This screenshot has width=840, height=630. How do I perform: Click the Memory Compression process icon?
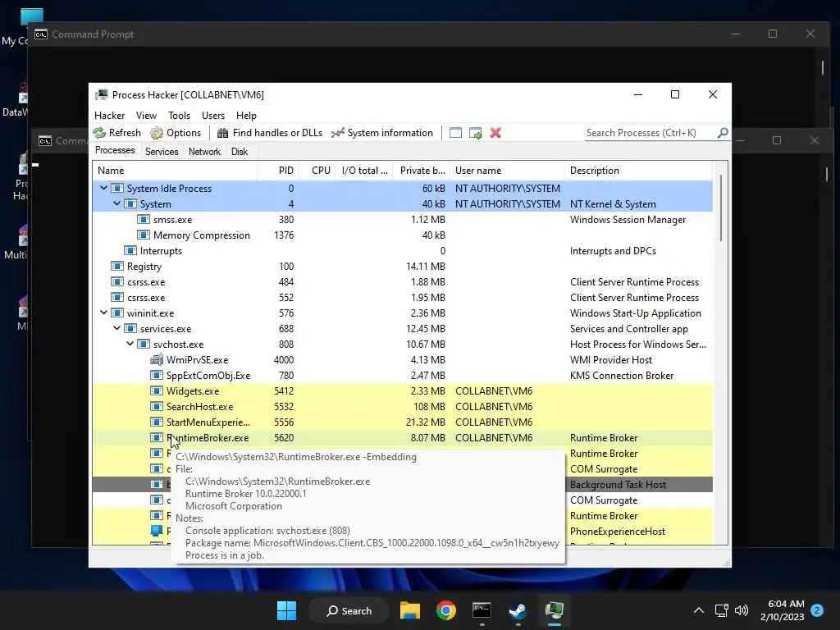click(x=143, y=235)
